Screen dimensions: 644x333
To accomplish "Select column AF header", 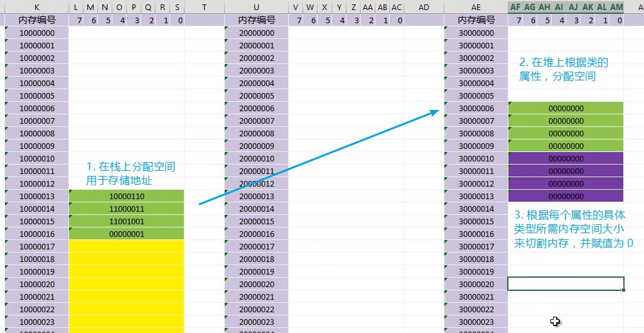I will coord(515,7).
